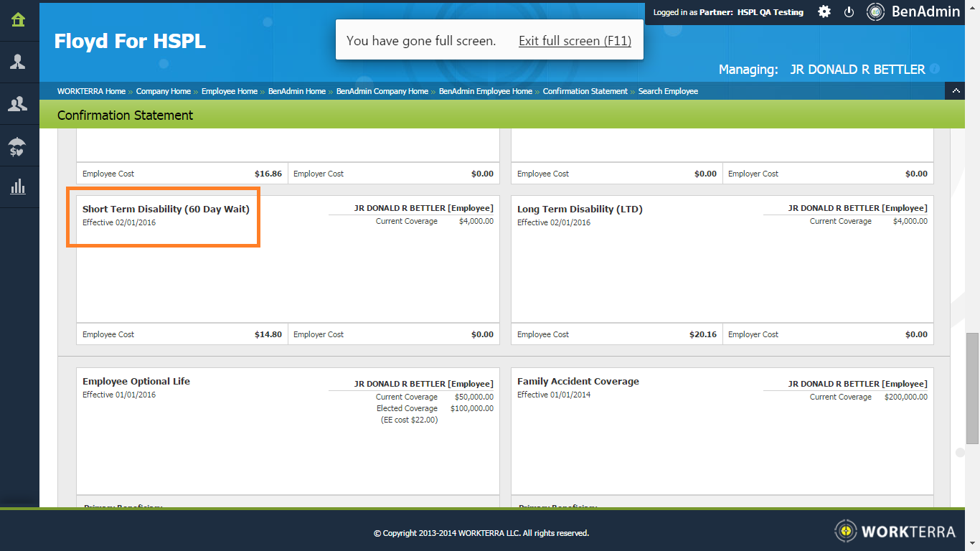Select BenAdmin Home in breadcrumb

(296, 91)
